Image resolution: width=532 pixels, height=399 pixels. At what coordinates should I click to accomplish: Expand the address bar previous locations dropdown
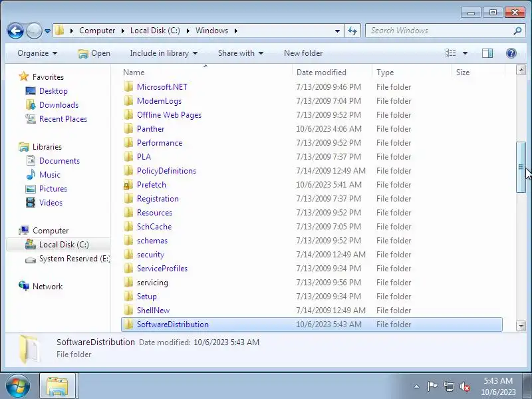click(x=337, y=31)
